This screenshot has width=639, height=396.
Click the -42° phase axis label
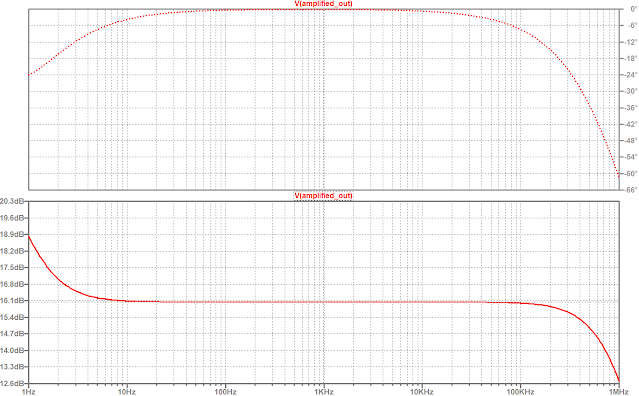coord(631,124)
